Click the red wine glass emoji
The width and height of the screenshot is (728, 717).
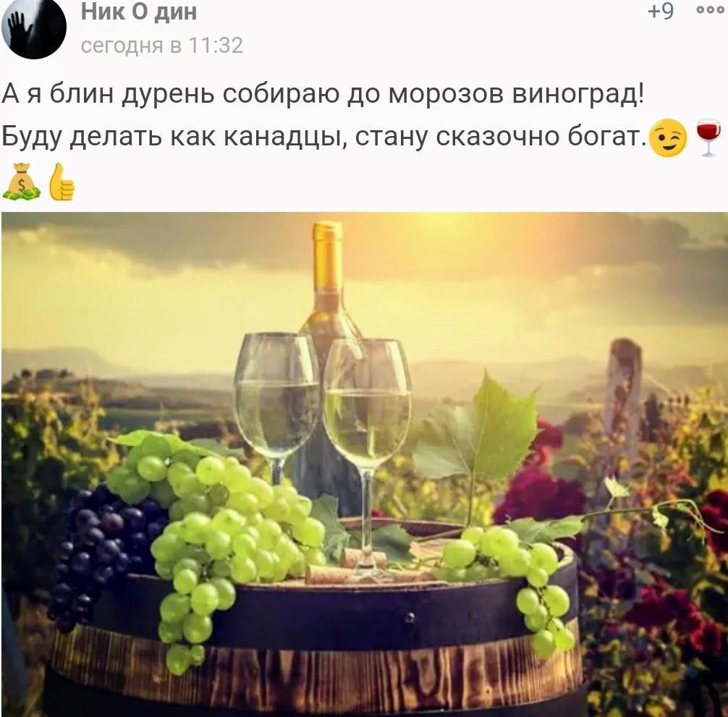point(708,137)
